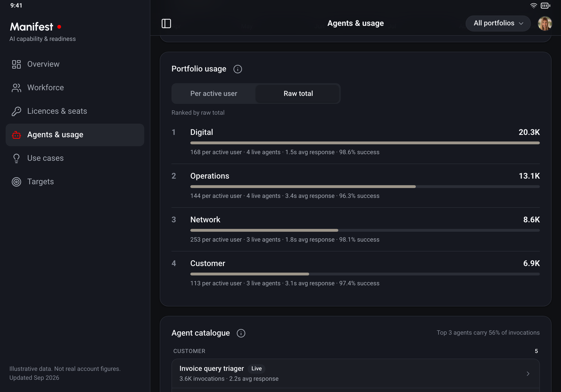561x392 pixels.
Task: Click the red dot beside Manifest
Action: (x=59, y=27)
